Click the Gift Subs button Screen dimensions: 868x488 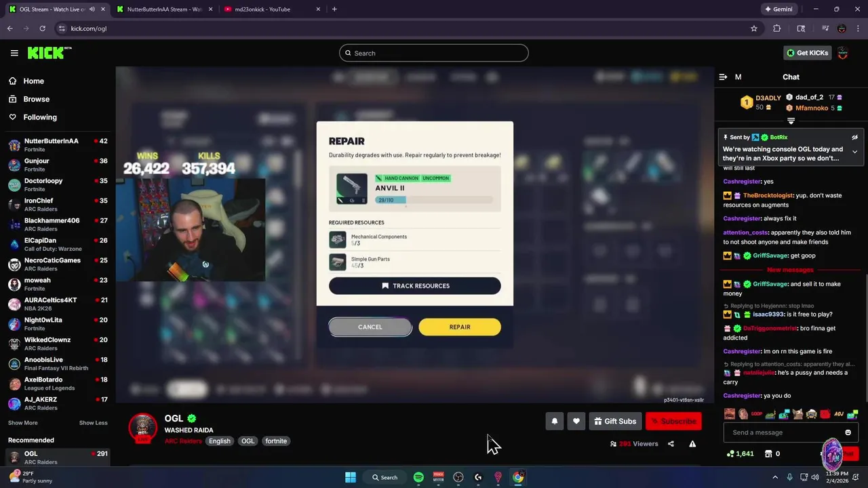click(614, 422)
